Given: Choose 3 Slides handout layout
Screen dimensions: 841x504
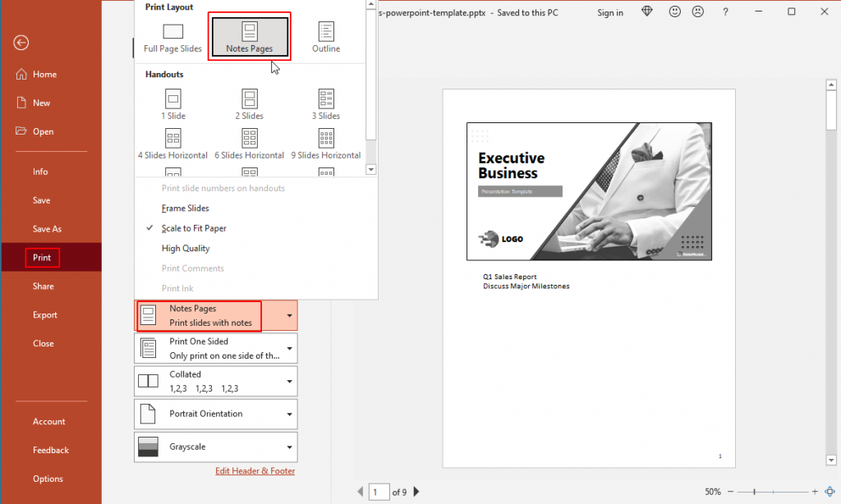Looking at the screenshot, I should click(x=326, y=104).
